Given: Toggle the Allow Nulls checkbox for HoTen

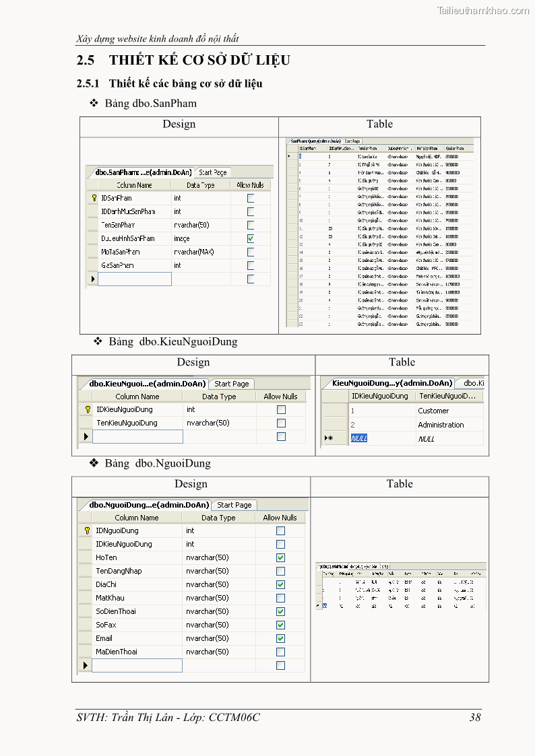Looking at the screenshot, I should [280, 557].
